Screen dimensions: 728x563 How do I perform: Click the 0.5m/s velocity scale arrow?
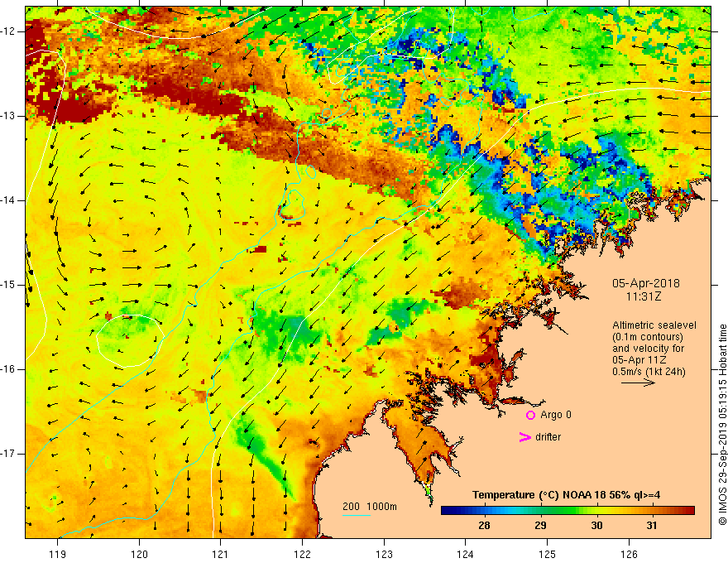pyautogui.click(x=638, y=383)
